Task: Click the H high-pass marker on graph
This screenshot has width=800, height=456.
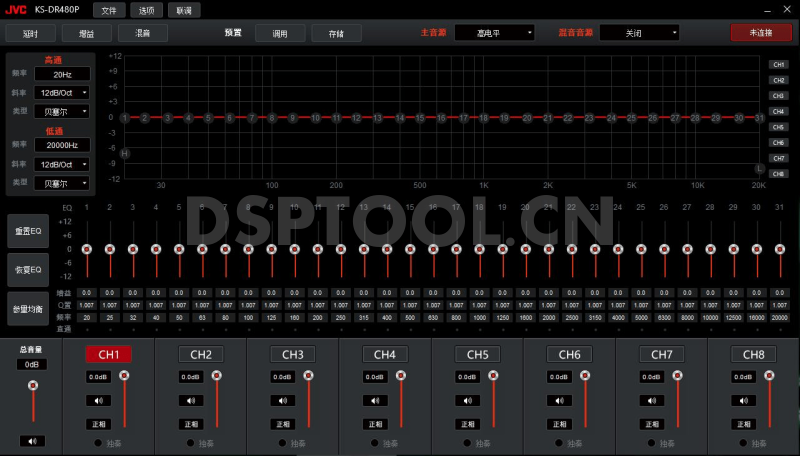Action: tap(126, 153)
